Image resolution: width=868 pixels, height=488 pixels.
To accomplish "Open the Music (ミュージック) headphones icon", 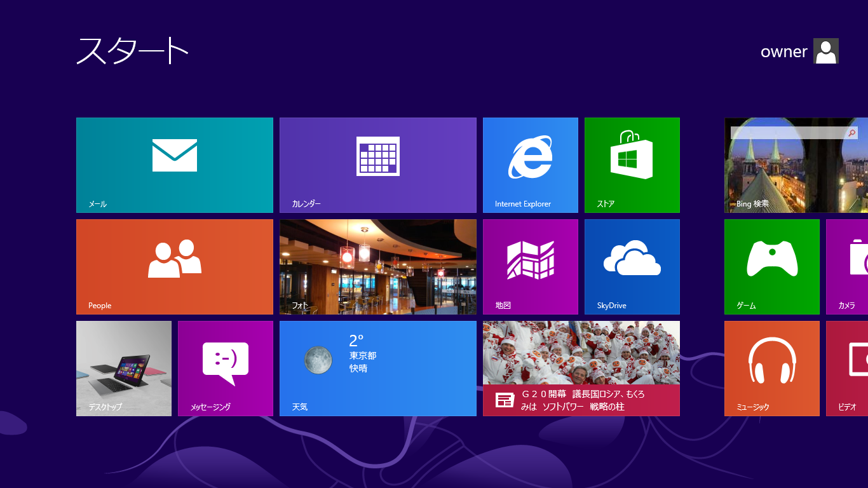I will point(772,360).
